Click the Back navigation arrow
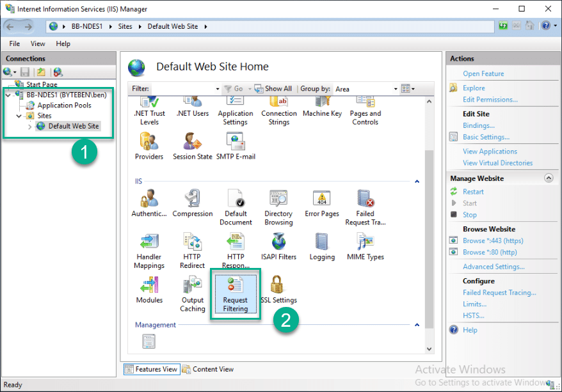 point(10,26)
